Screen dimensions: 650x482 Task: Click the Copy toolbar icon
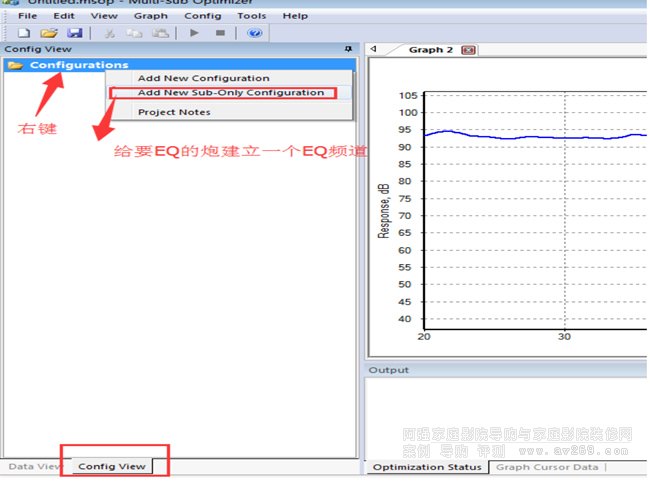pyautogui.click(x=135, y=33)
